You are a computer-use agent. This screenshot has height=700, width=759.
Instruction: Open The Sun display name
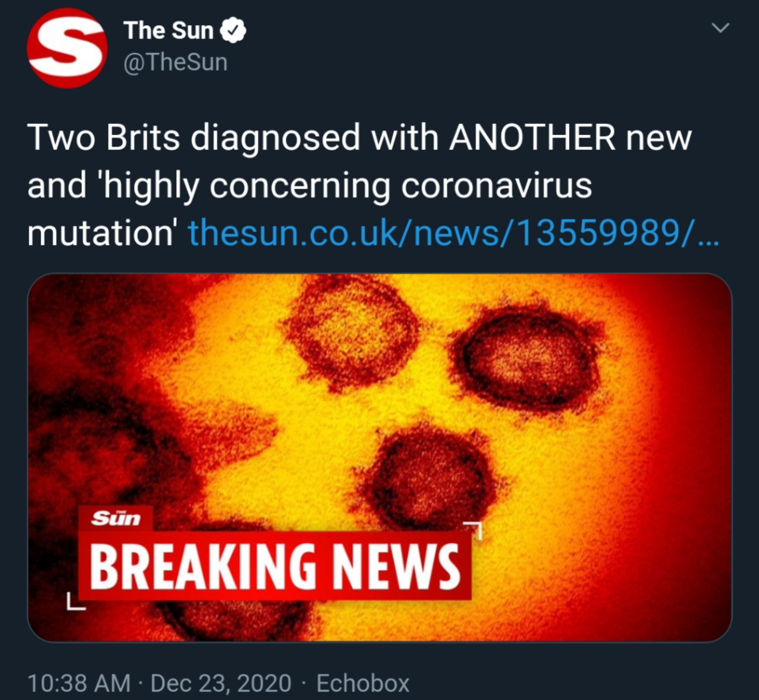click(168, 30)
